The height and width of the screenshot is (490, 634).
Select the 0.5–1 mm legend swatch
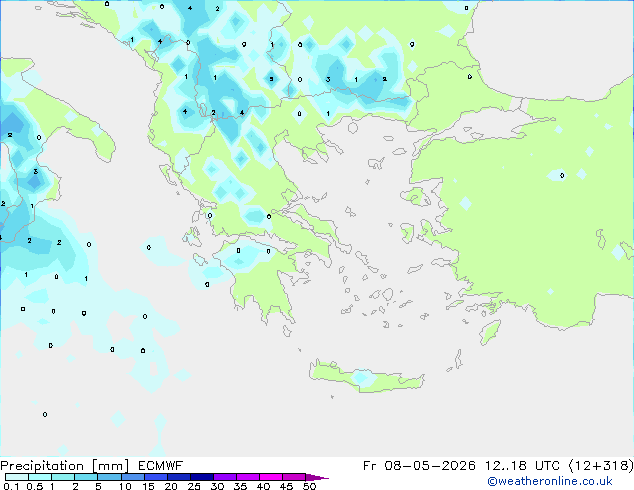point(40,477)
